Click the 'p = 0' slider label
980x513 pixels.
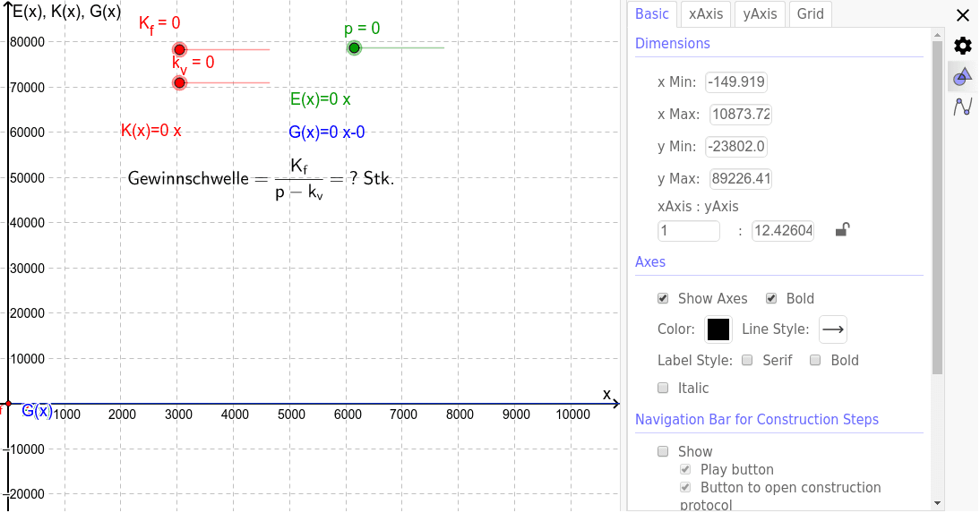362,29
